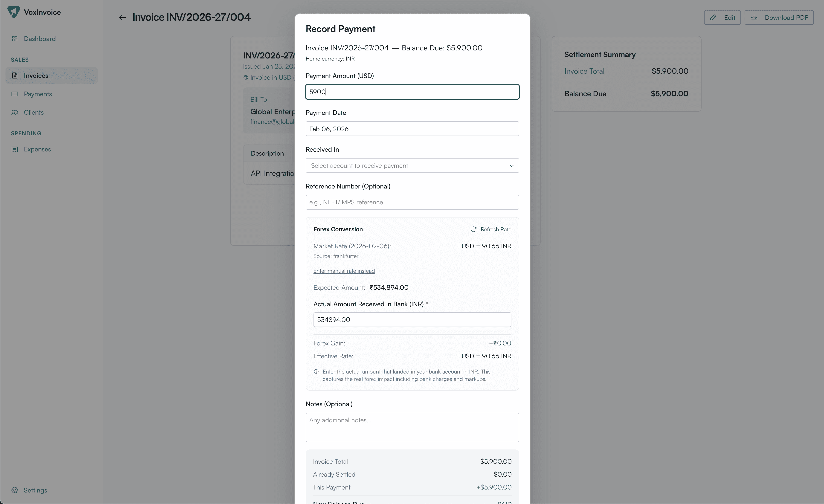Click the Edit invoice button
This screenshot has height=504, width=824.
[722, 17]
